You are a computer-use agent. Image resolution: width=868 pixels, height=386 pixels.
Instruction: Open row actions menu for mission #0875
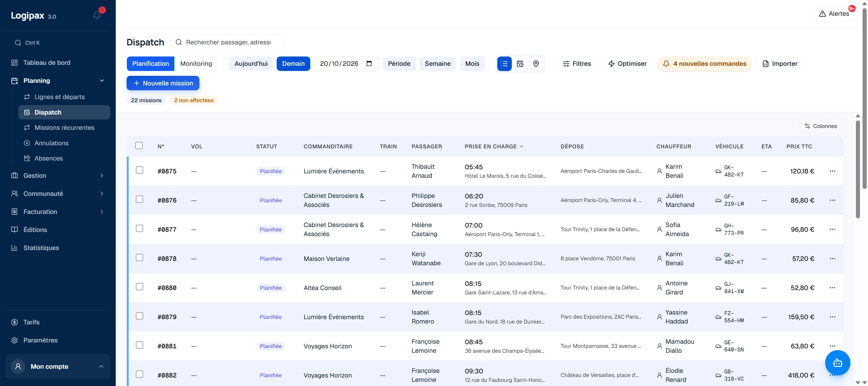pyautogui.click(x=832, y=171)
